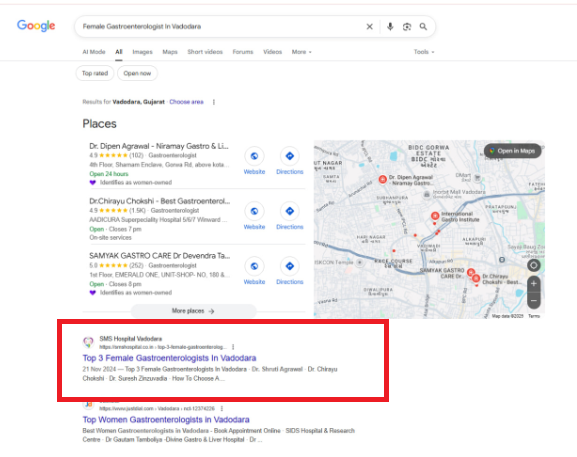Open SAMYAK GASTRO CARE Dr Devendra listing
This screenshot has height=457, width=577.
tap(160, 256)
